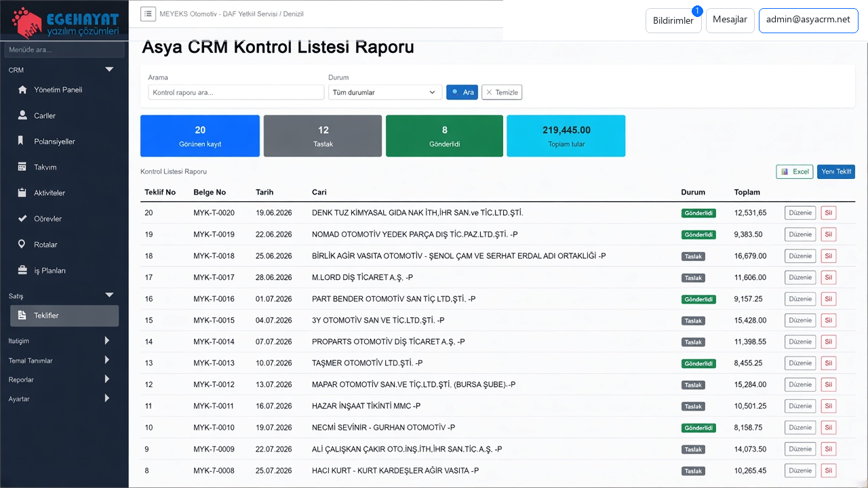Image resolution: width=868 pixels, height=488 pixels.
Task: Click Sil for MYK-T-0010
Action: point(829,428)
